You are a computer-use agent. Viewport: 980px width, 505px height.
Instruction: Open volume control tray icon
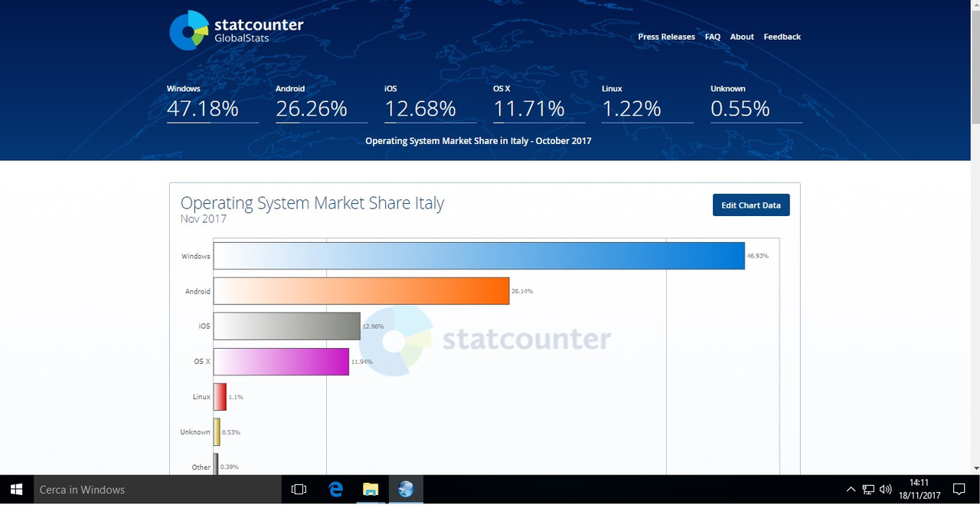tap(886, 489)
